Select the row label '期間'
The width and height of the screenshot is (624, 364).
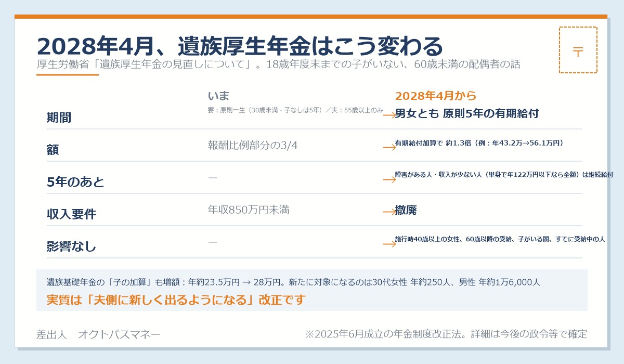point(59,118)
